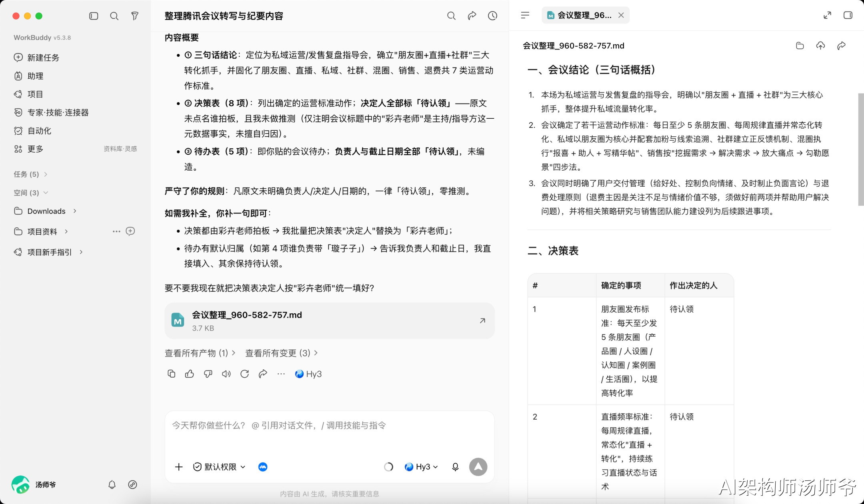864x504 pixels.
Task: Add a new chat in 项目资料
Action: [x=130, y=231]
